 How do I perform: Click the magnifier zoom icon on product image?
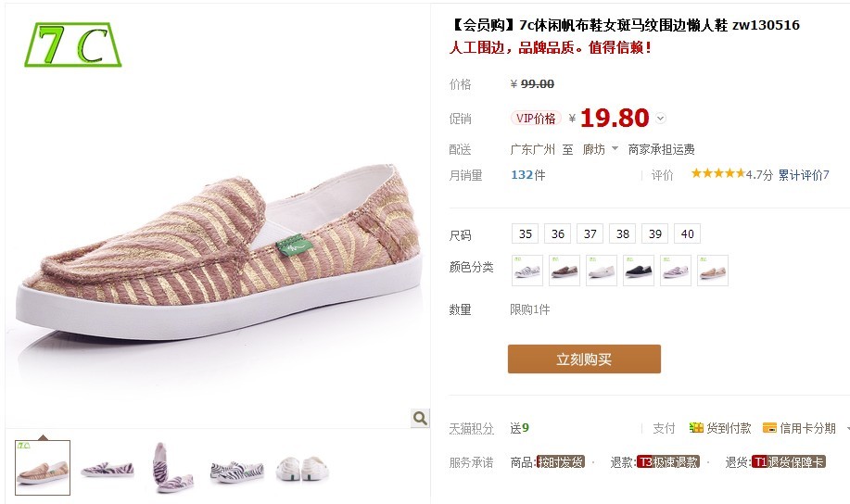click(x=420, y=418)
